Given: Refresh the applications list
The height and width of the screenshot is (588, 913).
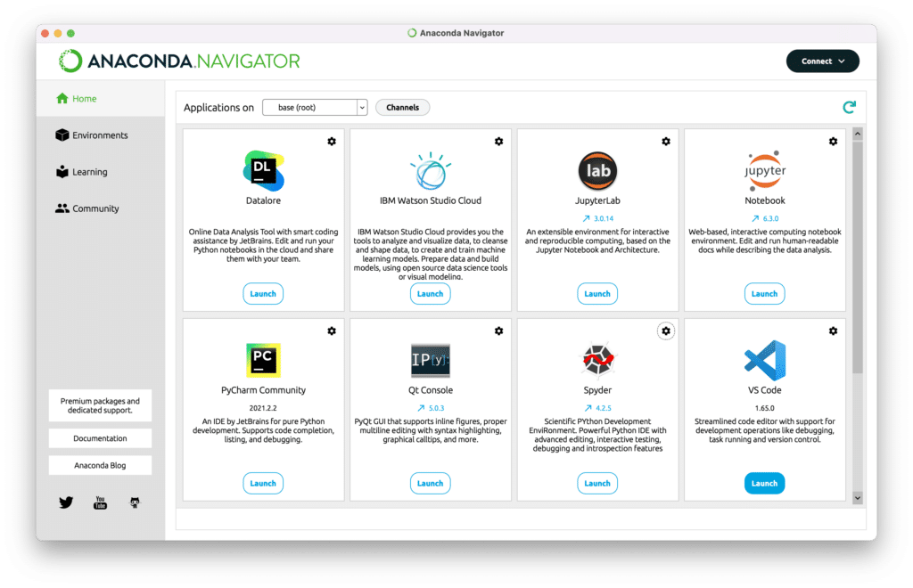Looking at the screenshot, I should coord(850,107).
